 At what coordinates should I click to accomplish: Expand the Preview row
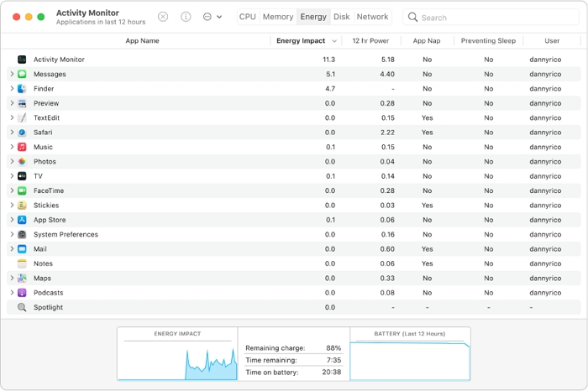click(12, 103)
